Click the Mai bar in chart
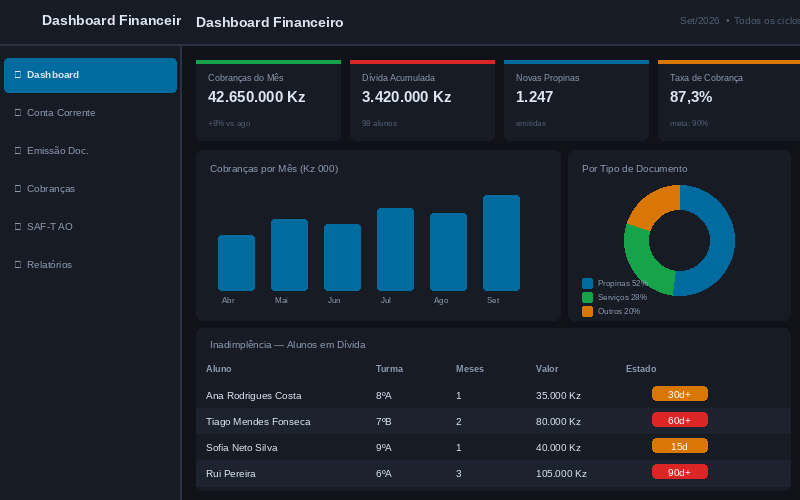 289,255
